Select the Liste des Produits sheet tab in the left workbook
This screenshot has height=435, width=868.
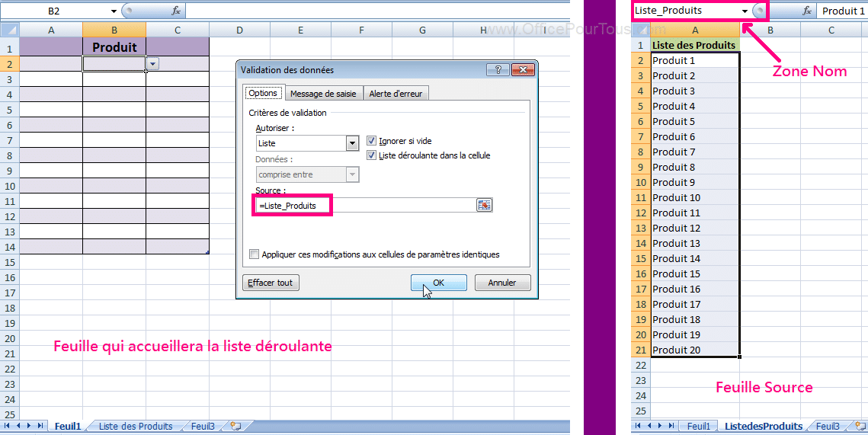[136, 427]
